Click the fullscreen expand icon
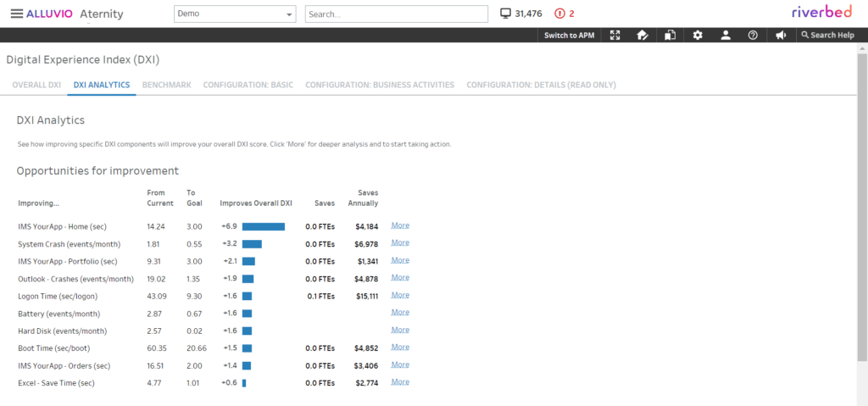Screen dimensions: 868x406 (615, 35)
